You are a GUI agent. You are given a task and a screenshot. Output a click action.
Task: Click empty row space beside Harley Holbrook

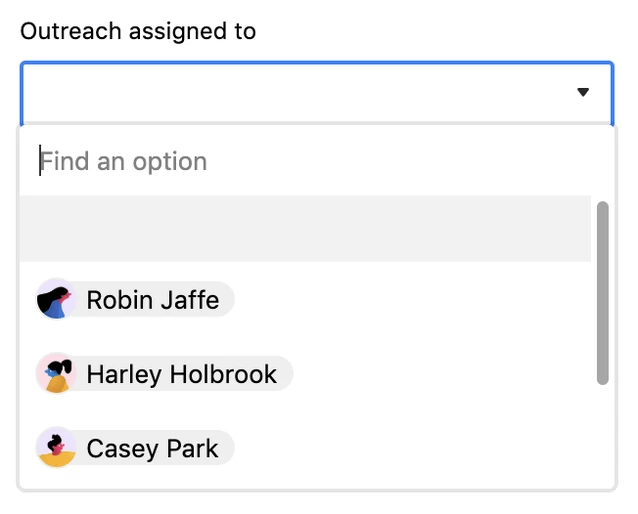pyautogui.click(x=441, y=374)
